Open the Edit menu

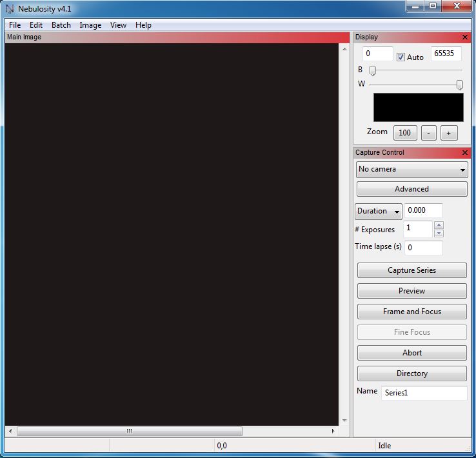(36, 25)
